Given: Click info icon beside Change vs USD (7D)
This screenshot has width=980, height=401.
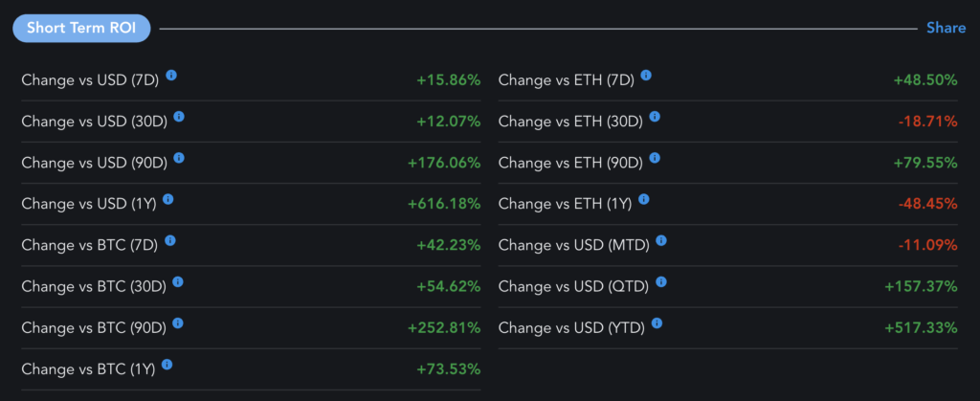Looking at the screenshot, I should click(x=171, y=75).
